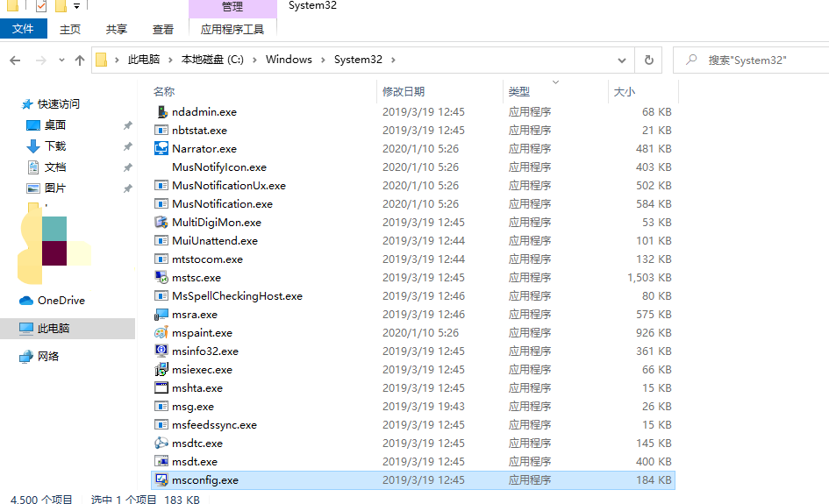The width and height of the screenshot is (829, 504).
Task: Click the mtstocom.exe file icon
Action: tap(161, 259)
